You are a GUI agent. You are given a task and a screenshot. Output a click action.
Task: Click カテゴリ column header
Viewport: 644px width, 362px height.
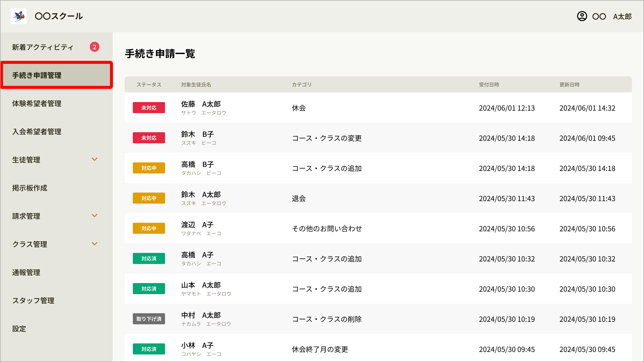302,85
